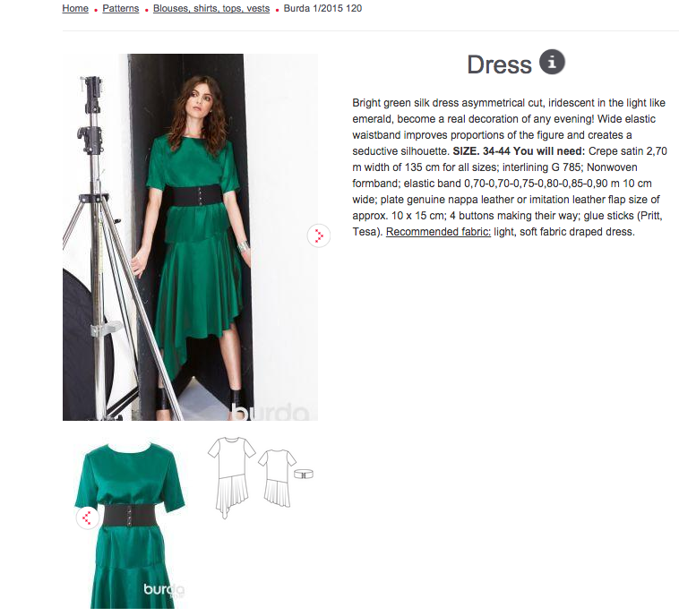Select the back-view dress sketch
Image resolution: width=679 pixels, height=616 pixels.
(277, 478)
